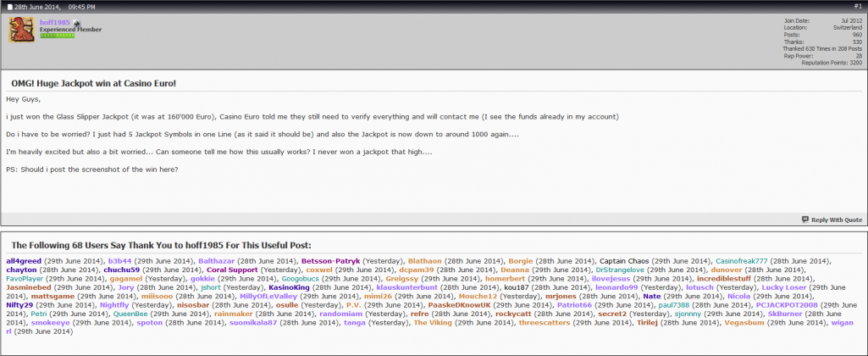Open hoff1985's avatar image
The image size is (868, 356).
tap(21, 30)
